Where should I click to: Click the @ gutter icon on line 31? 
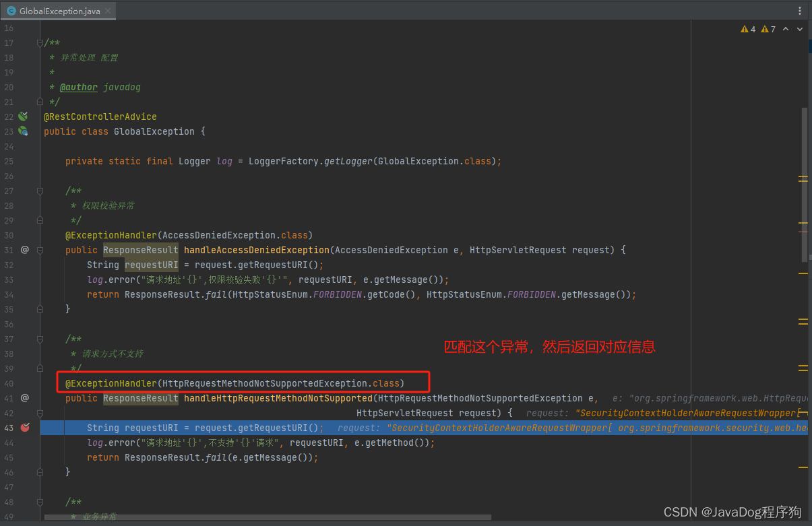[24, 250]
